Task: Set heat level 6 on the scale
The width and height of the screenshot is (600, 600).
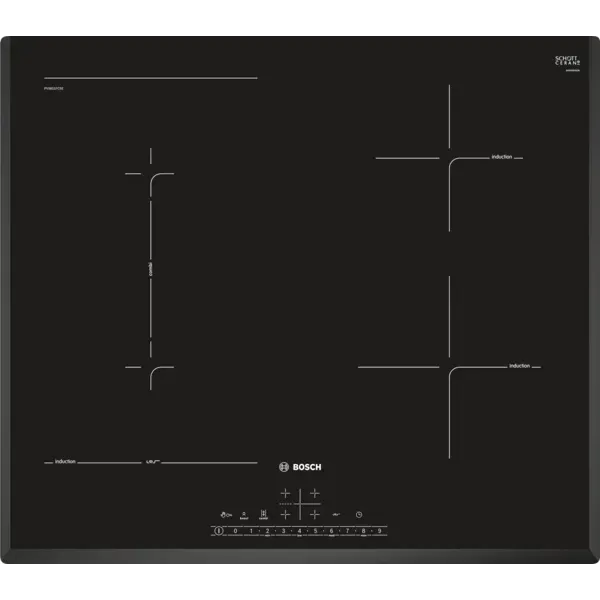Action: coord(331,531)
